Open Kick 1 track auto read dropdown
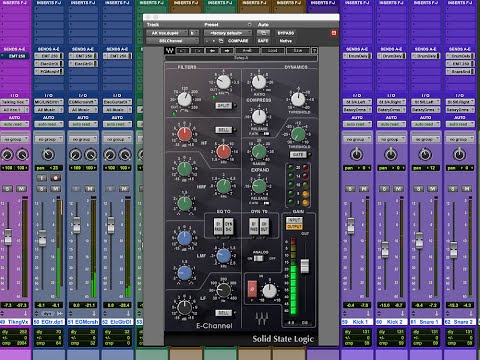Image resolution: width=480 pixels, height=360 pixels. coord(357,124)
